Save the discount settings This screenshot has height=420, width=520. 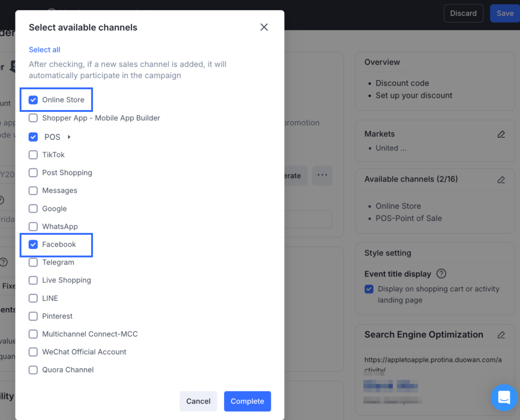505,13
